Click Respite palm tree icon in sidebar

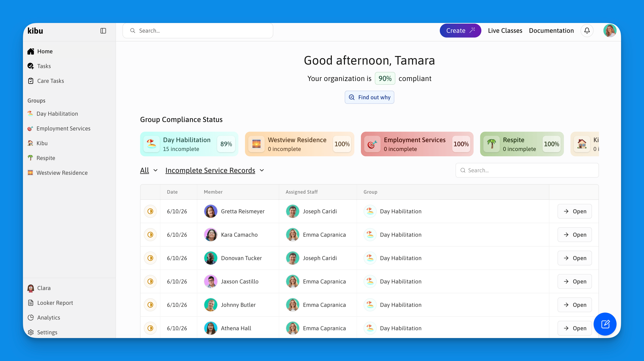(x=30, y=158)
